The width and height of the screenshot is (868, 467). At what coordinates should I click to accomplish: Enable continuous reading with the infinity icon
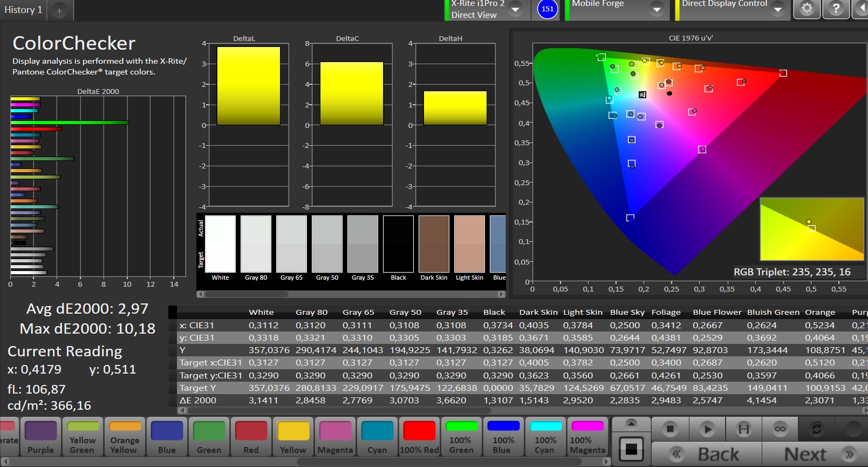(x=780, y=429)
